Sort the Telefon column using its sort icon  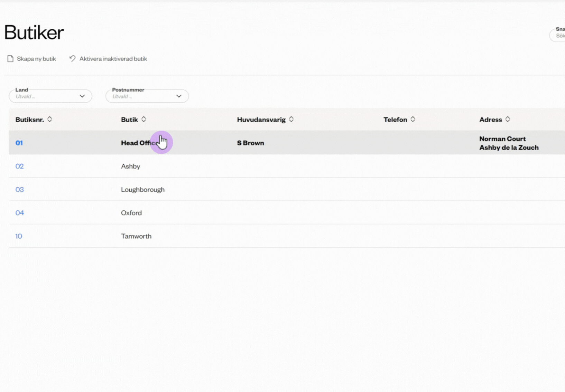[412, 119]
